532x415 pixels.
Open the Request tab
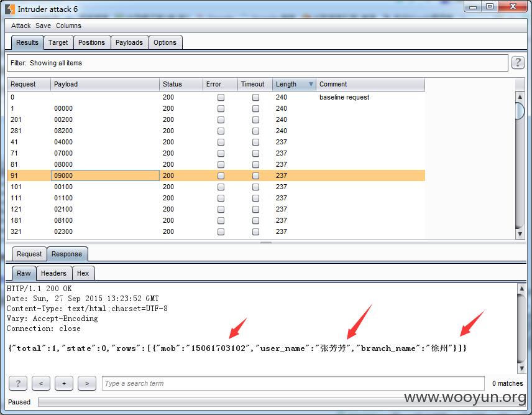click(29, 254)
